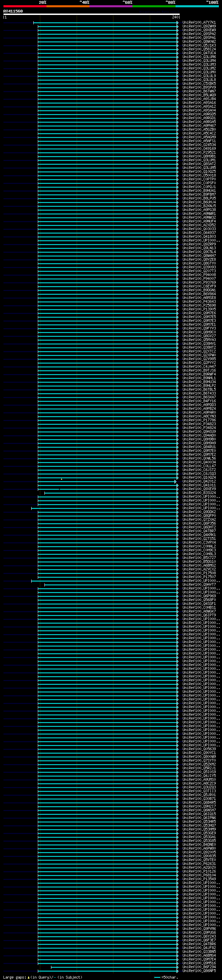Viewport: 222px width, 980px height.
Task: Click the short alignment bar of UniRef100_B6F294
Action: pos(114,967)
